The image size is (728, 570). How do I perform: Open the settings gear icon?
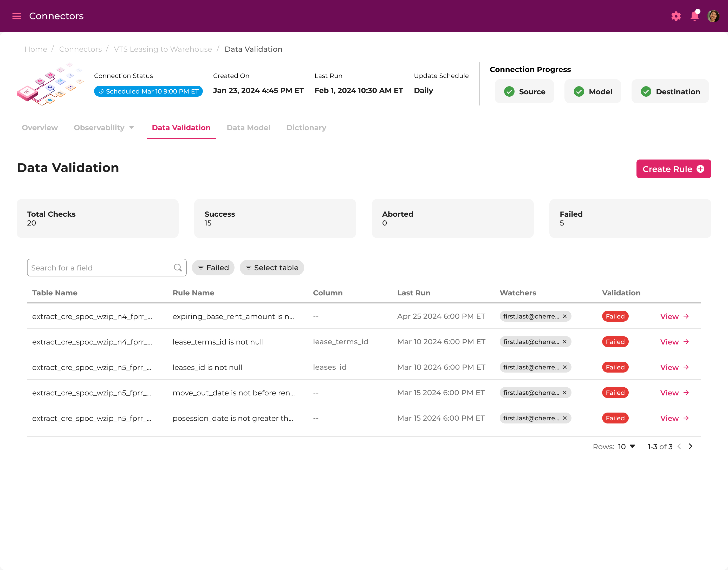[676, 16]
